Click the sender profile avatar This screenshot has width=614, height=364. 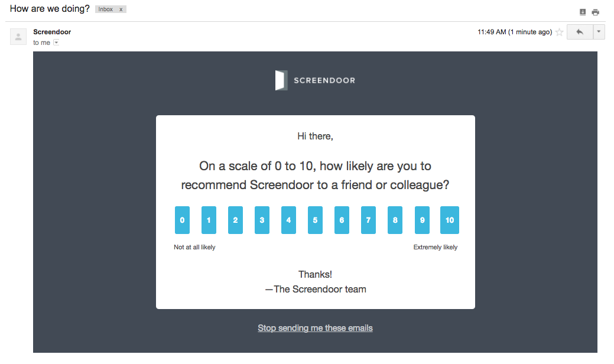tap(18, 37)
